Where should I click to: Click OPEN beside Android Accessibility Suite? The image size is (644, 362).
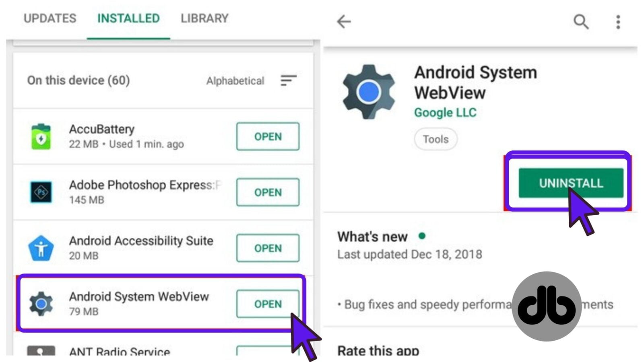click(268, 248)
